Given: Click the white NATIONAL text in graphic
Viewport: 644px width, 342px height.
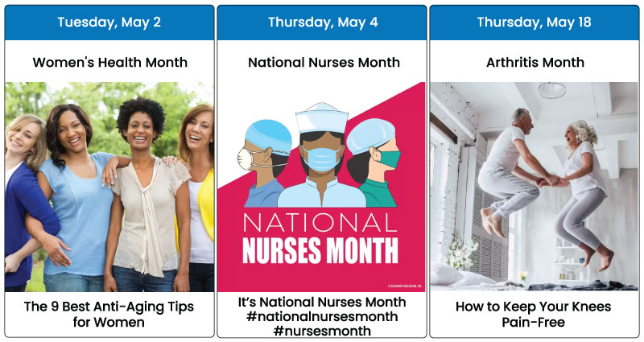Looking at the screenshot, I should pyautogui.click(x=320, y=223).
